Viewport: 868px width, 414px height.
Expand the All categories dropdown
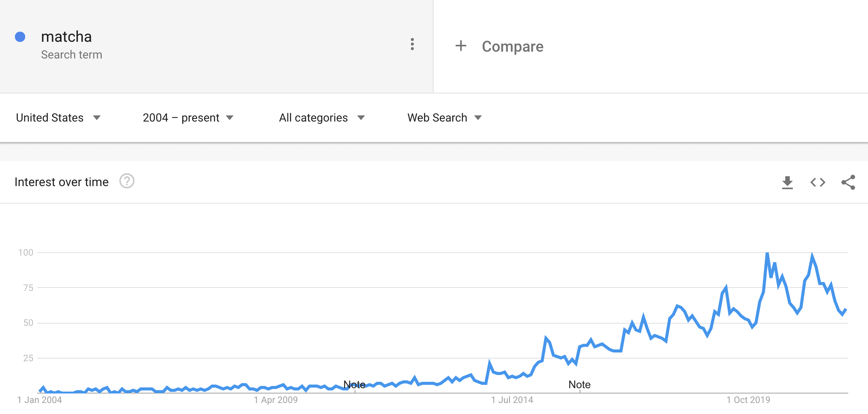322,118
